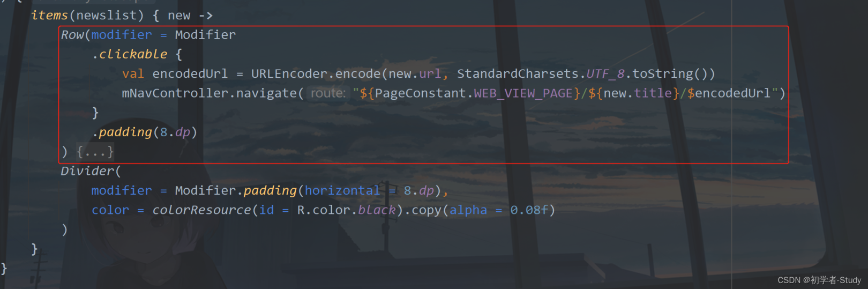Click mNavController.navigate call
This screenshot has width=868, height=289.
[x=209, y=93]
